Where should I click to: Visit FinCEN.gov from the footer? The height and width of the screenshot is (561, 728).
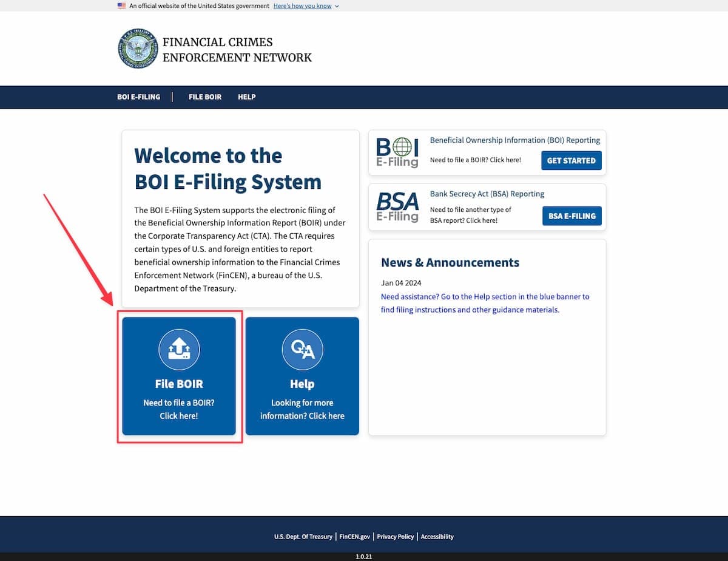[x=355, y=537]
